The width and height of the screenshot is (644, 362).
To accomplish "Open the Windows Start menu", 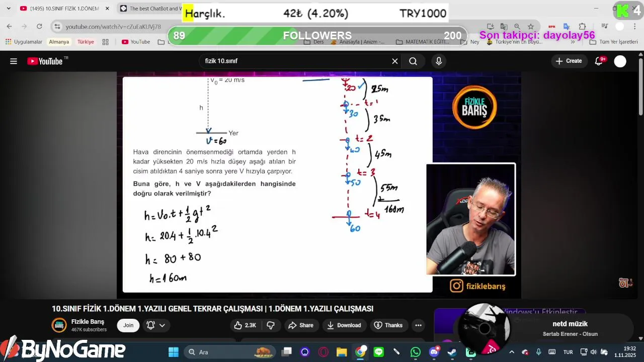I will pos(174,352).
